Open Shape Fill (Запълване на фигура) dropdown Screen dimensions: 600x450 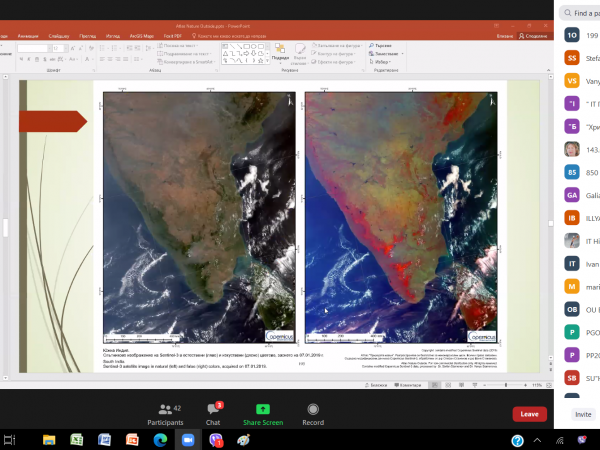(x=337, y=46)
